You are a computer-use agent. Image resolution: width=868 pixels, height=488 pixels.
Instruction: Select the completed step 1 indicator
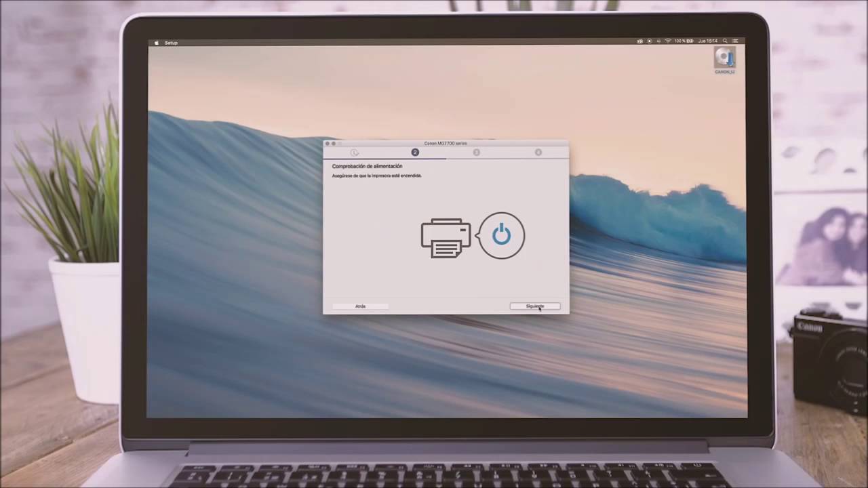pyautogui.click(x=354, y=152)
